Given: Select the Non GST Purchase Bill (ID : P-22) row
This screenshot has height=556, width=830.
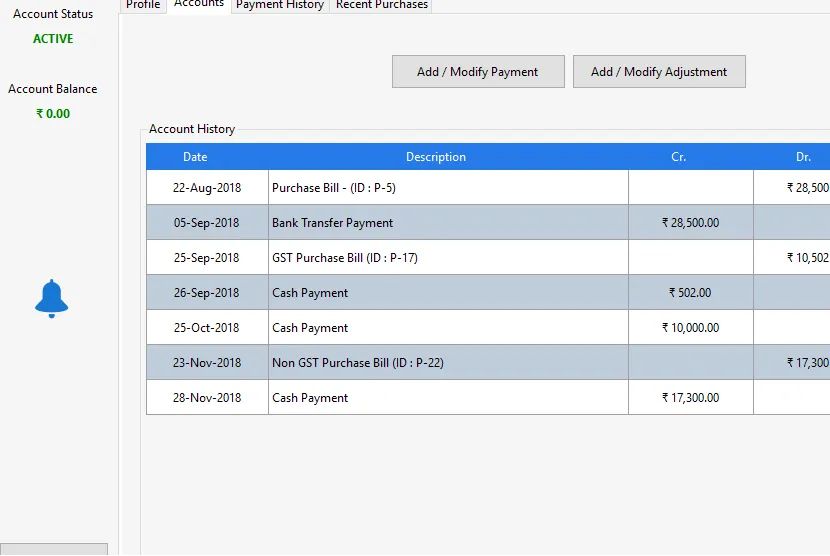Looking at the screenshot, I should 358,363.
